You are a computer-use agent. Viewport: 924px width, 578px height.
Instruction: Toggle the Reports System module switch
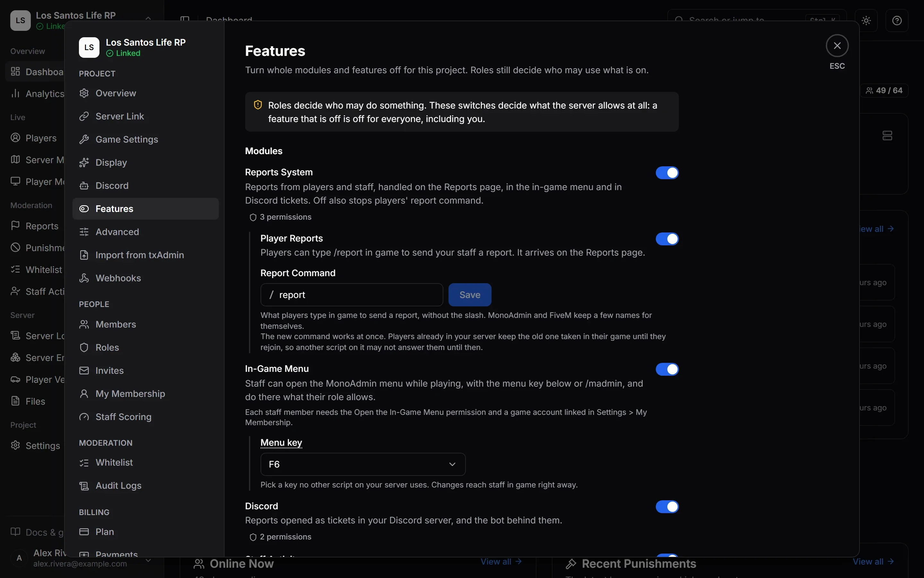click(x=667, y=173)
